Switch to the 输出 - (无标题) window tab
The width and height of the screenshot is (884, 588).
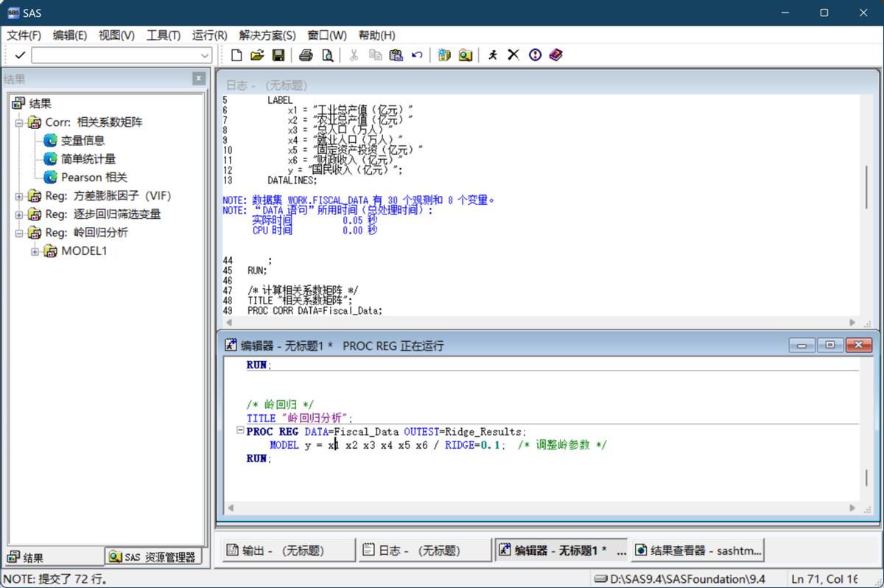tap(288, 550)
